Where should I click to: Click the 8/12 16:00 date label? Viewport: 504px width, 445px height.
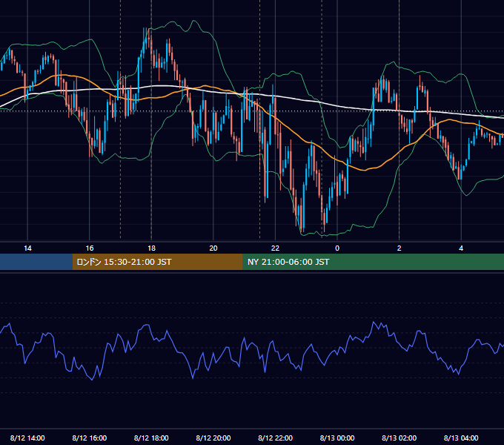[90, 438]
